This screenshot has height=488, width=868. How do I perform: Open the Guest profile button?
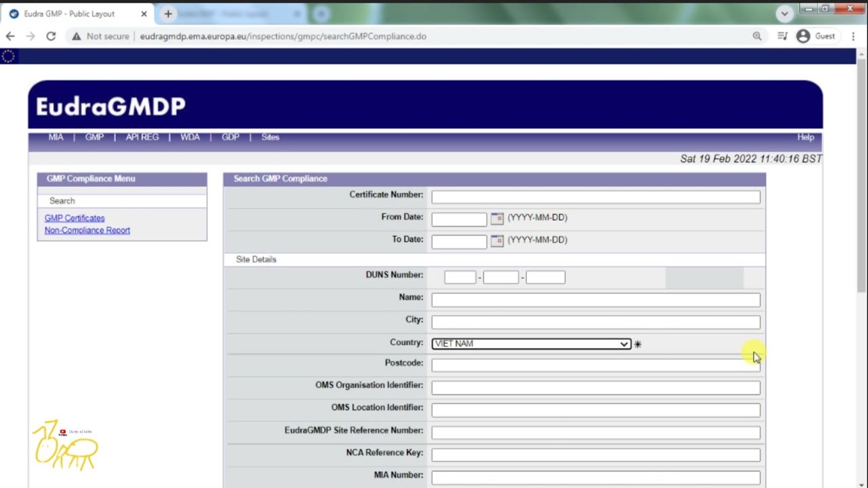[816, 36]
